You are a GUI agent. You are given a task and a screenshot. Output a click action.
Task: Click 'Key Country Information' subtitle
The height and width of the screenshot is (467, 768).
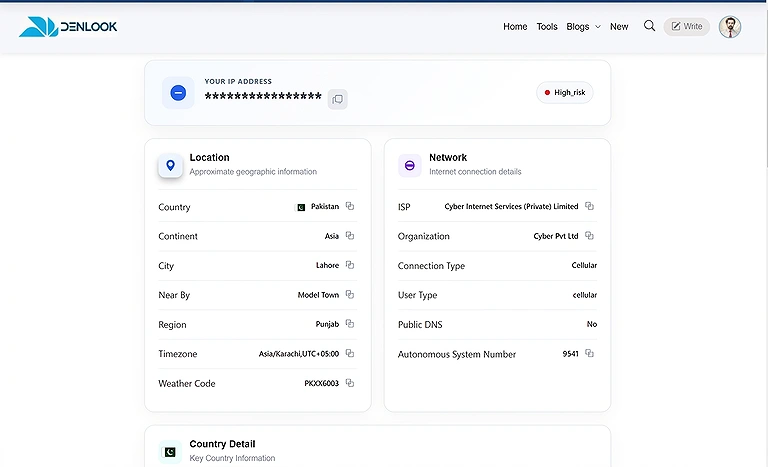232,458
